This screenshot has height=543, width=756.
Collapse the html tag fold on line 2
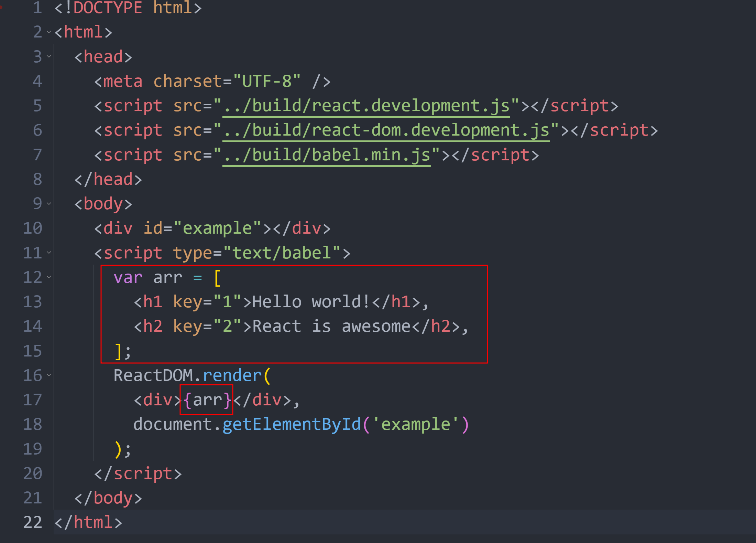(49, 32)
